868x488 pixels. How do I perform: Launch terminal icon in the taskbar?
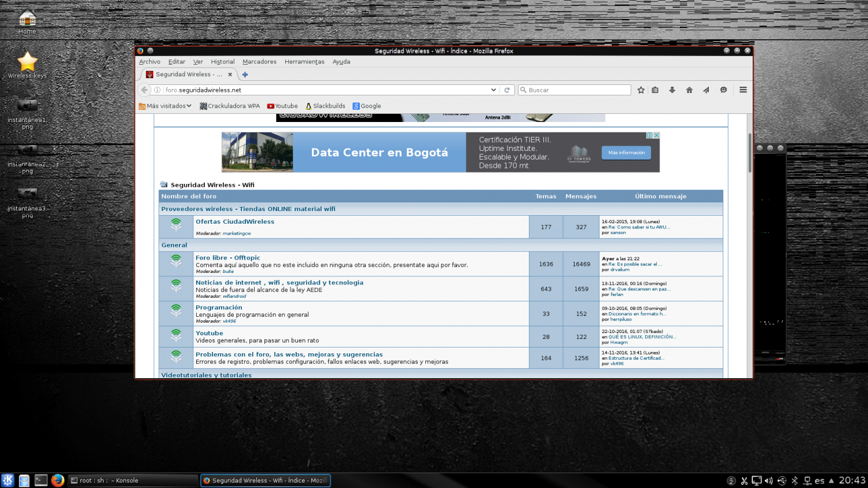pyautogui.click(x=41, y=480)
